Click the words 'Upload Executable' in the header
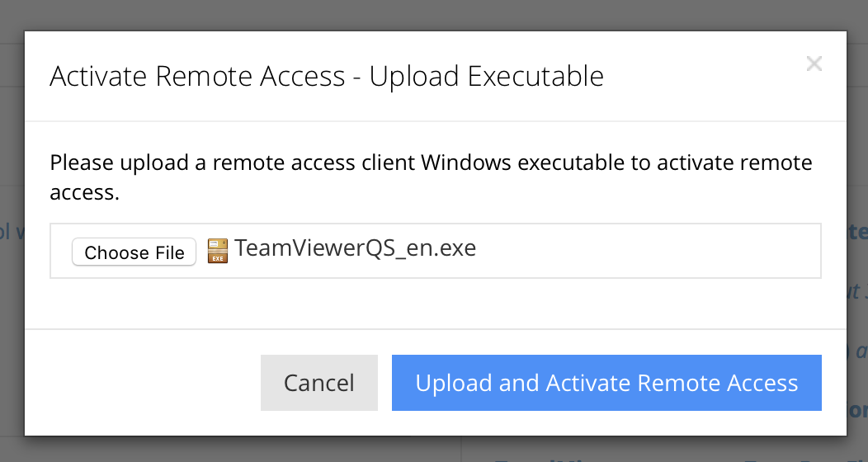 (487, 76)
